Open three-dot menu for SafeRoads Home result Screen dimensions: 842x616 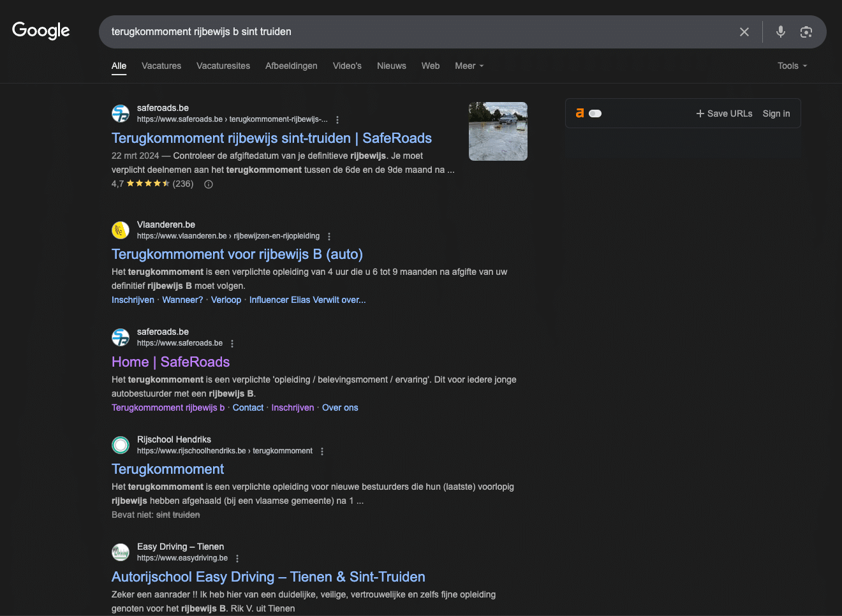[x=232, y=344]
